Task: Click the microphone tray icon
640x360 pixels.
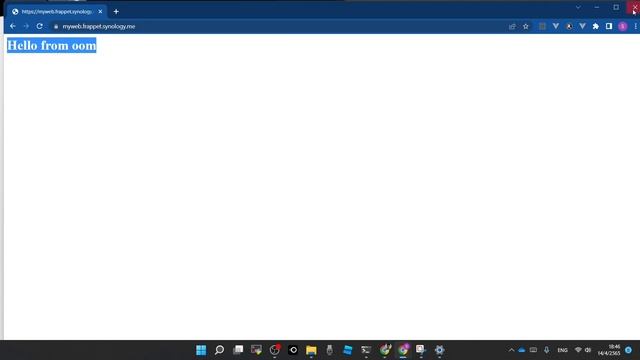Action: pos(547,350)
